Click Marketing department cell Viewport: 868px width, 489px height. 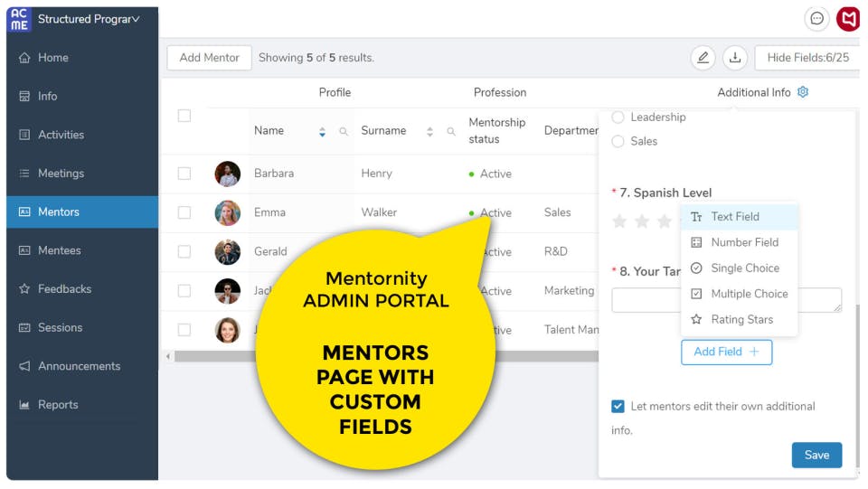569,291
